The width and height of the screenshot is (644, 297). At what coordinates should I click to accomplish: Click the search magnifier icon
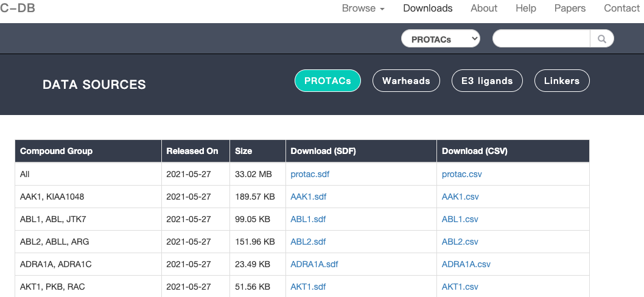(602, 39)
